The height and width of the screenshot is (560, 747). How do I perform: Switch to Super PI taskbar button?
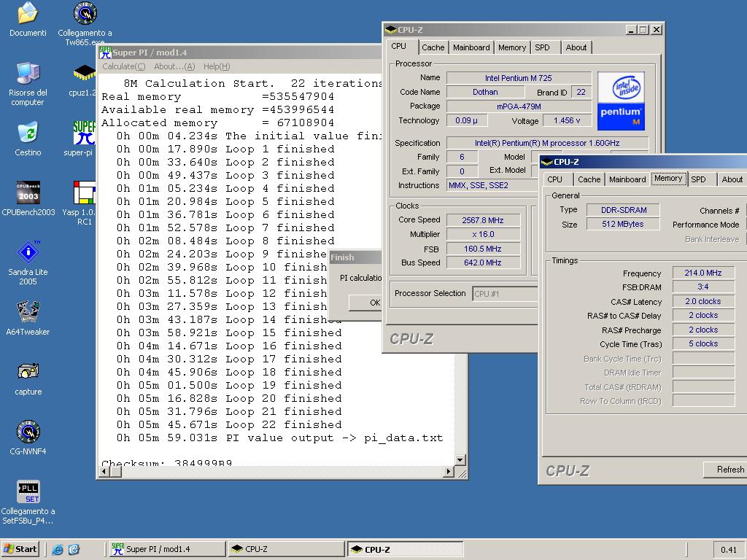[166, 549]
